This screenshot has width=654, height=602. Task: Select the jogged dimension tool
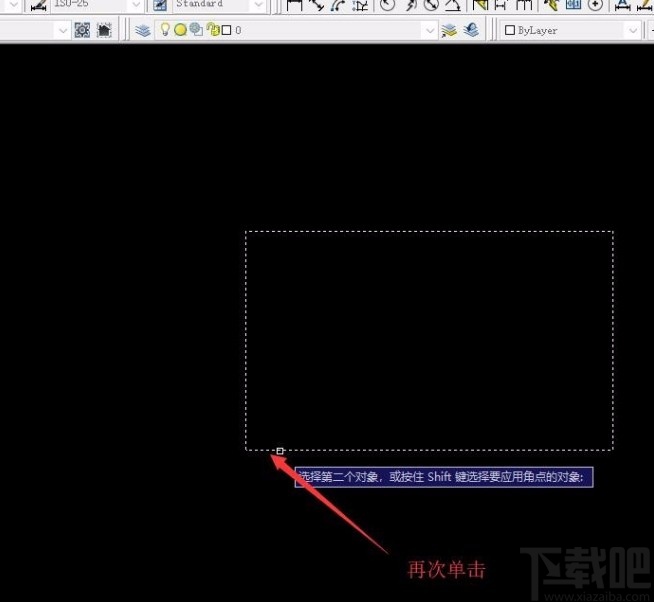click(x=410, y=5)
